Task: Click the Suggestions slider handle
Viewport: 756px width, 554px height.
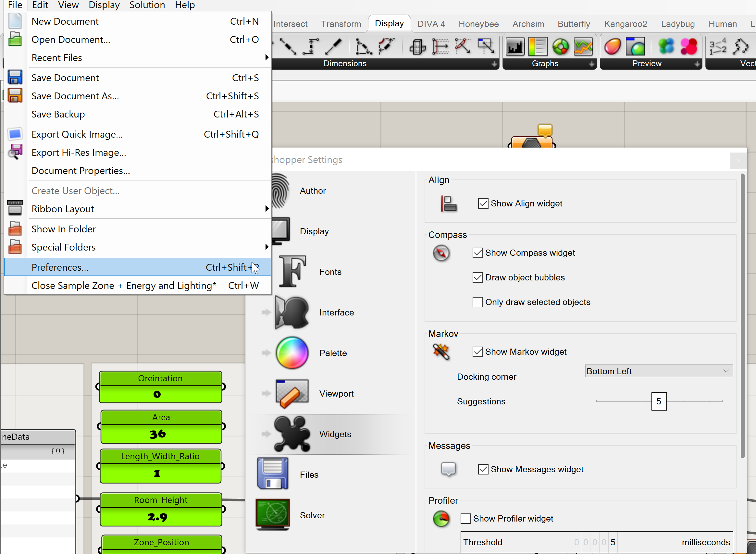Action: [658, 401]
